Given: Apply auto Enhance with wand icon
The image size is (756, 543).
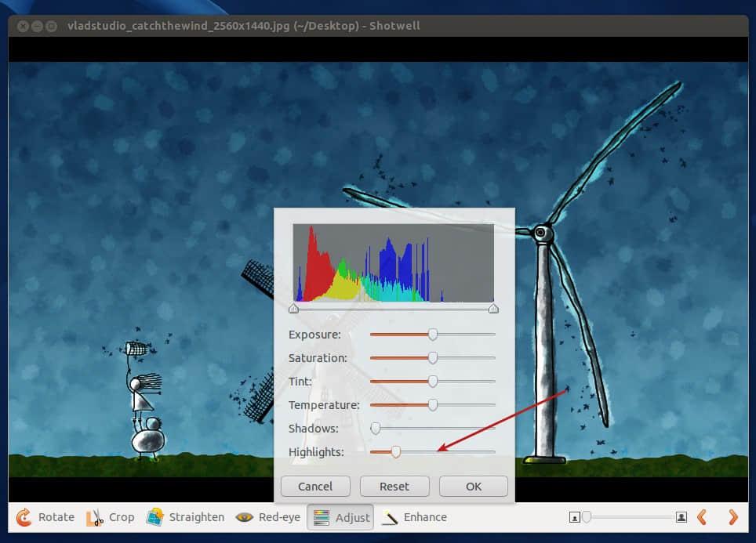Looking at the screenshot, I should [390, 517].
